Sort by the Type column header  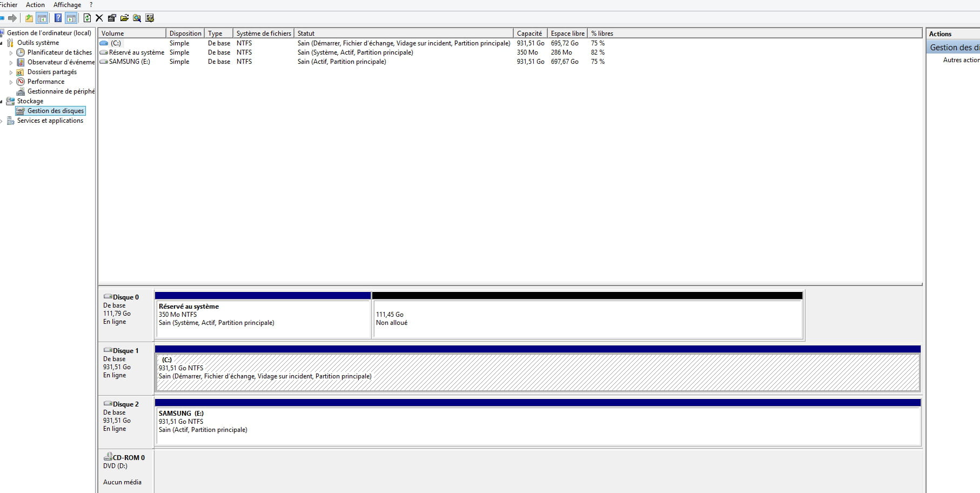pos(219,34)
